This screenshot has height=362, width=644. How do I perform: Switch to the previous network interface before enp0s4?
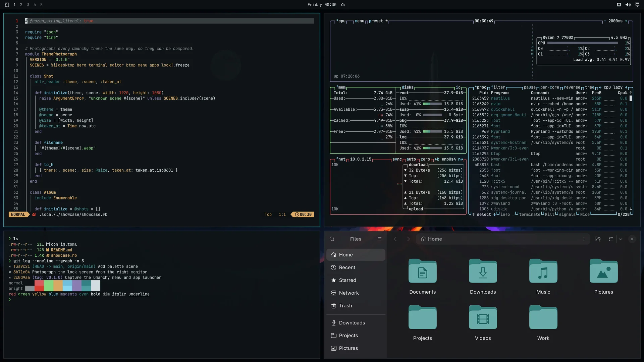pyautogui.click(x=437, y=159)
